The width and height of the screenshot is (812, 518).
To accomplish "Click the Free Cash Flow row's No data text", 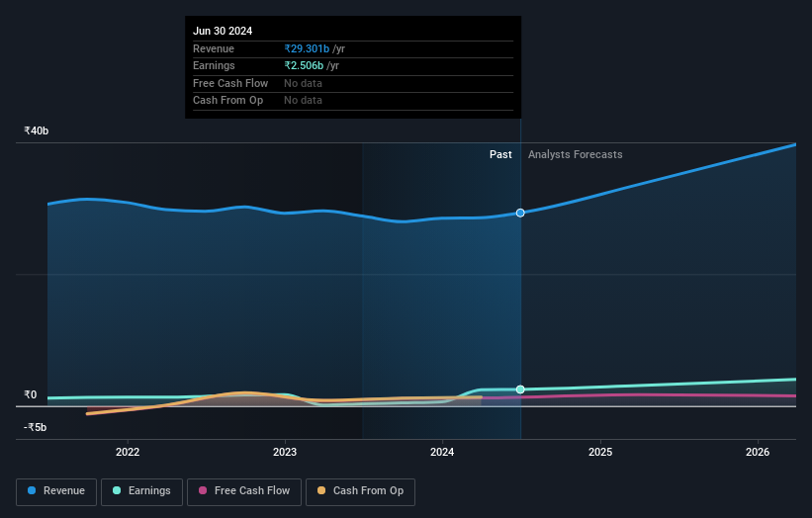I will pyautogui.click(x=303, y=83).
